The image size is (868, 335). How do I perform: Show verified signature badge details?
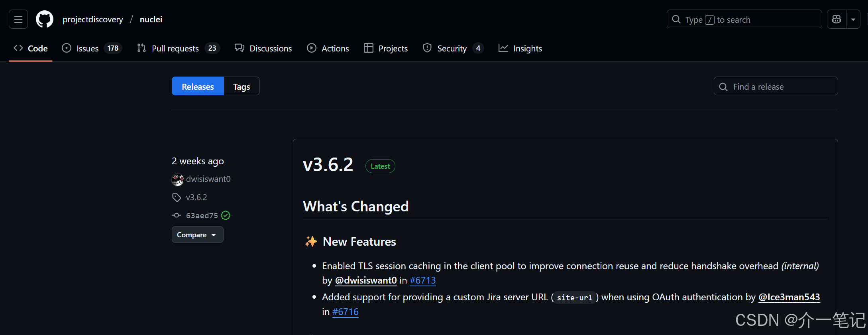pos(226,215)
